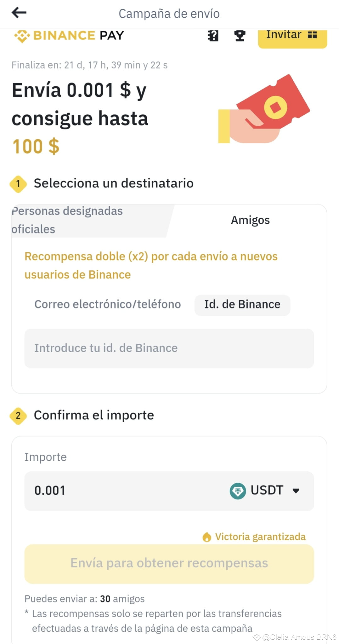
Task: Tap the USDT Tether coin icon
Action: click(238, 491)
